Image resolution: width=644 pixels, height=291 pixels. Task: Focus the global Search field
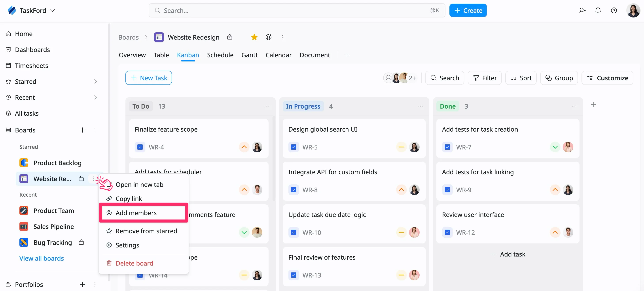click(297, 10)
